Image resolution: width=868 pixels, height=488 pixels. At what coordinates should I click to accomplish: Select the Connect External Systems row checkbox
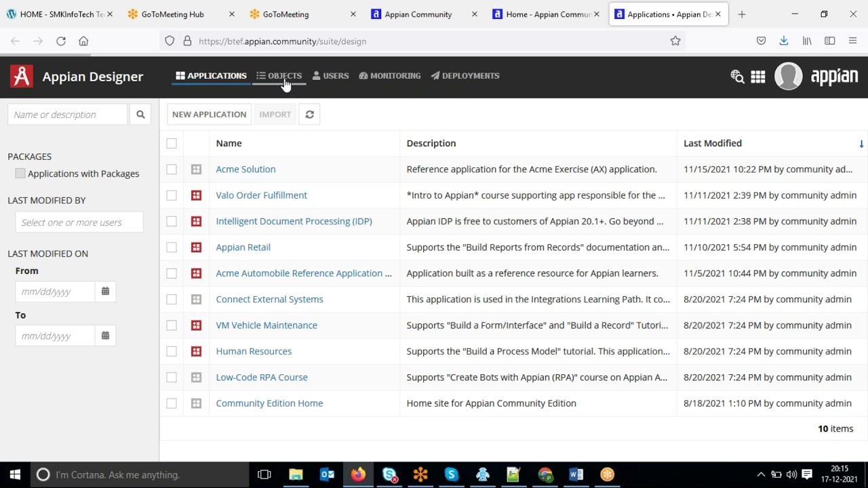click(172, 300)
